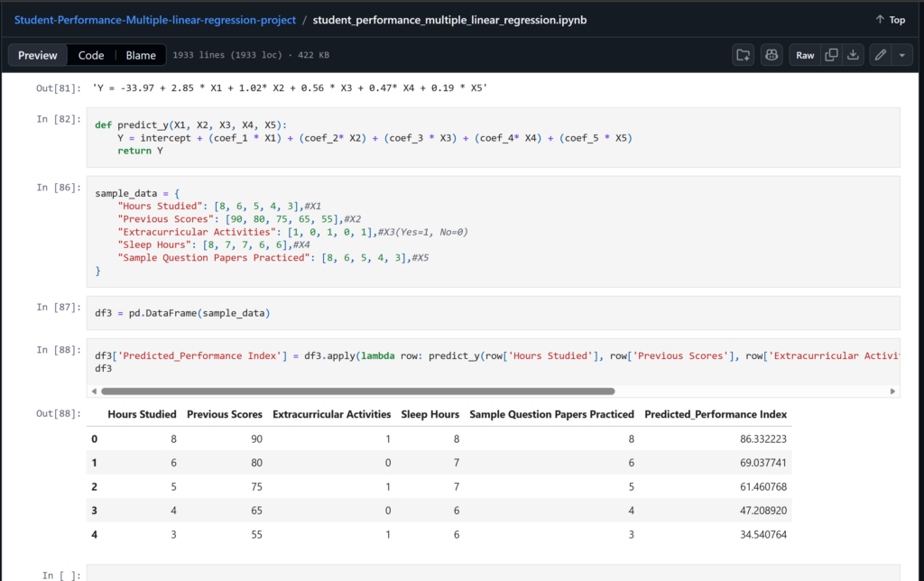Click the horizontal scrollbar thumb under cell 88
The image size is (924, 581).
click(357, 392)
